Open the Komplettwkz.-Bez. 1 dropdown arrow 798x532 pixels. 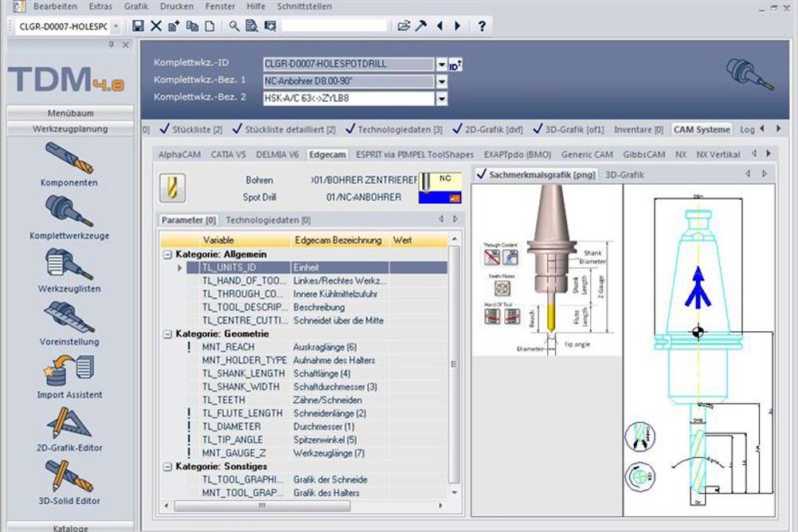point(441,81)
